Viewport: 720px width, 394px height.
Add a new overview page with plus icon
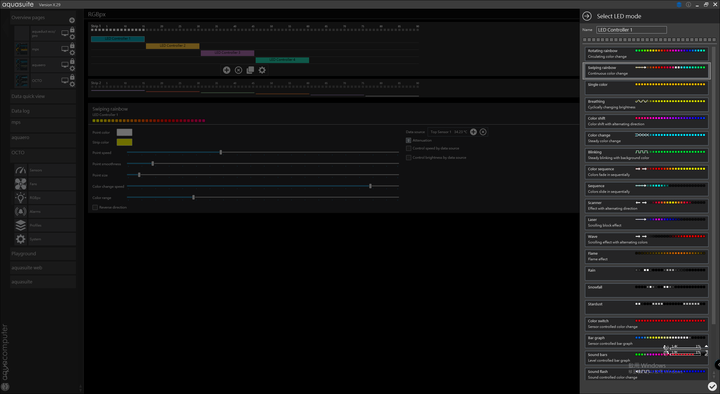(72, 20)
